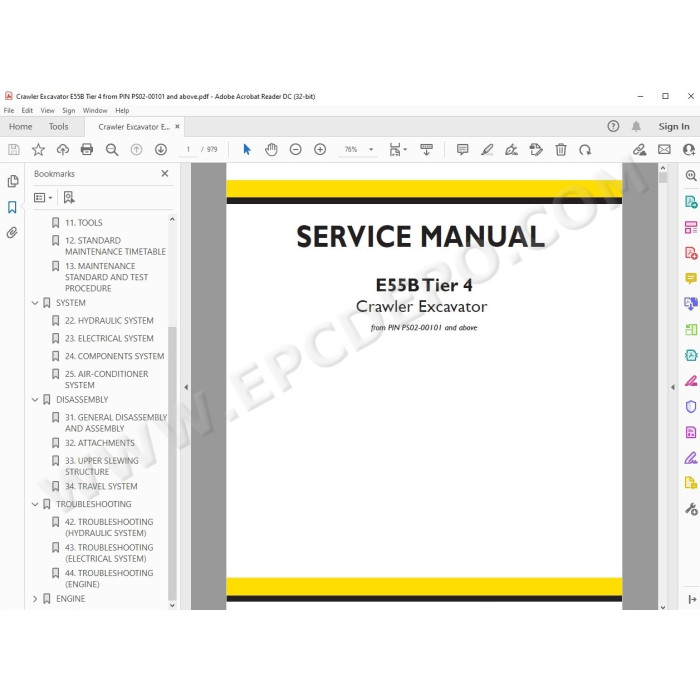This screenshot has height=700, width=700.
Task: Toggle the Bookmarks panel icon in left sidebar
Action: 12,207
